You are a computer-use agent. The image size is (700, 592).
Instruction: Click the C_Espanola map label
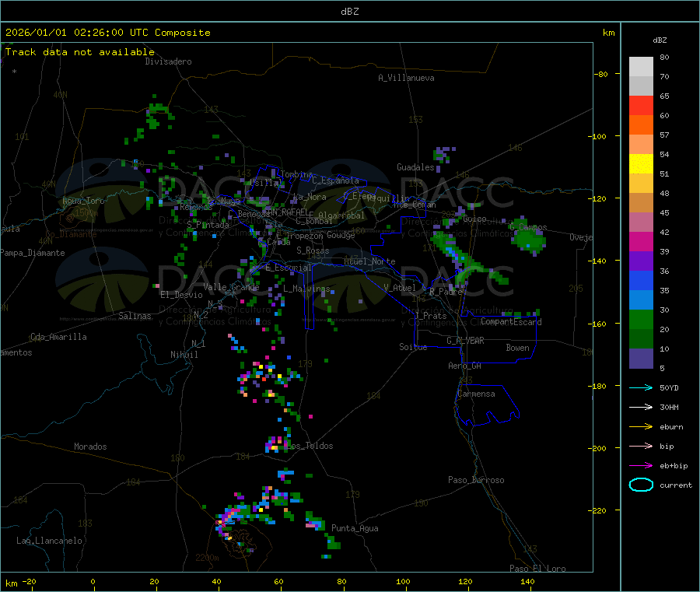tap(336, 180)
